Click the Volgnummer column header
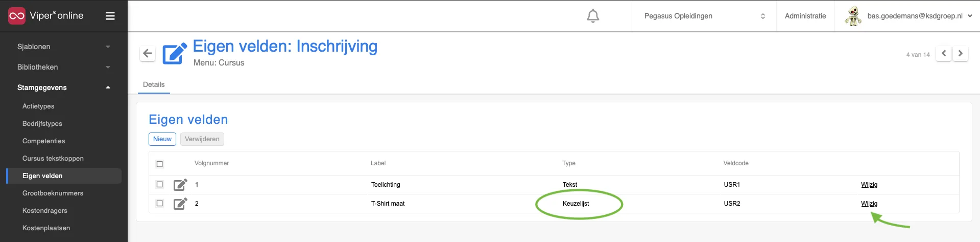The width and height of the screenshot is (980, 242). 212,163
